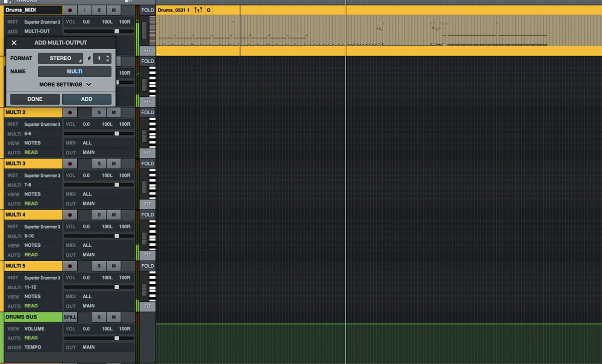
Task: Click the piano keyboard strip of MULTI 3 track
Action: tap(153, 184)
